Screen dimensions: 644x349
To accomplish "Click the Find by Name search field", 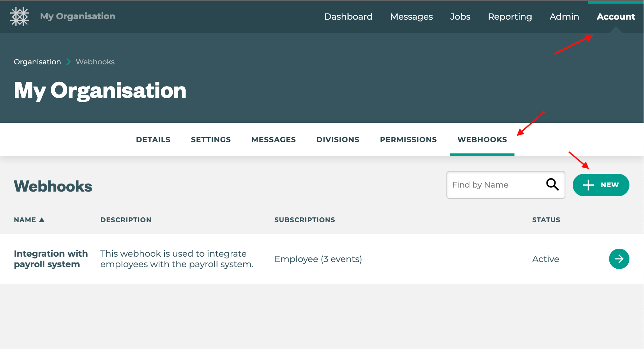I will tap(495, 185).
